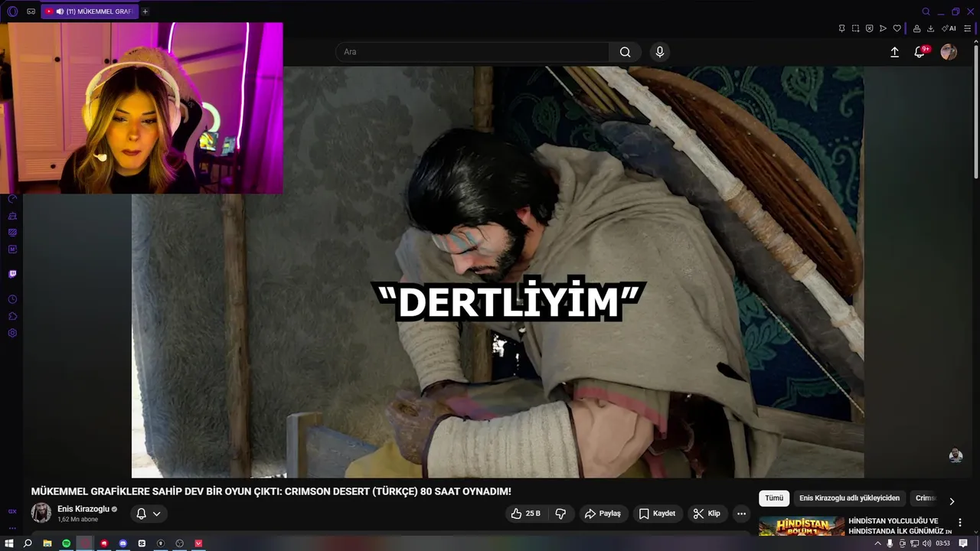Click the taskbar volume speaker icon
This screenshot has width=980, height=551.
coord(926,543)
